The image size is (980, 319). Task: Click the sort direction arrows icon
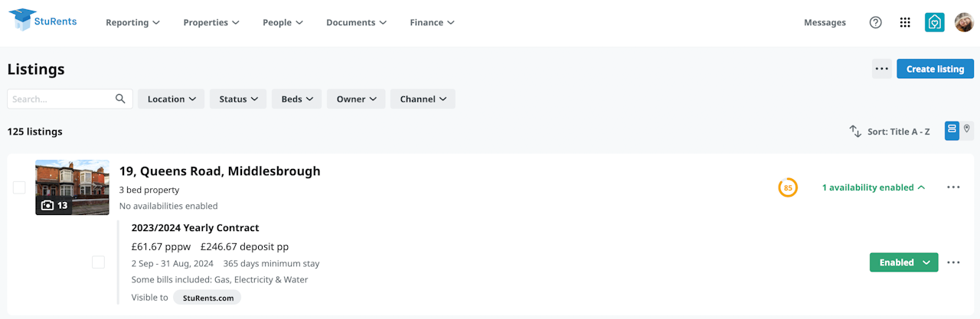pyautogui.click(x=855, y=132)
